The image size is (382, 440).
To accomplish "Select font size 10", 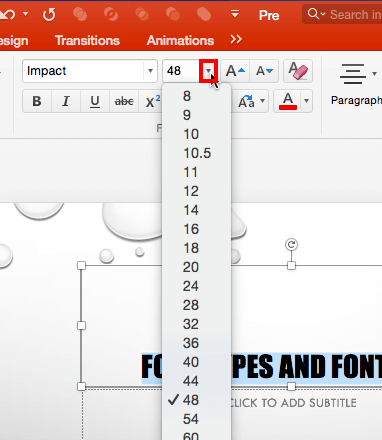I will [197, 134].
